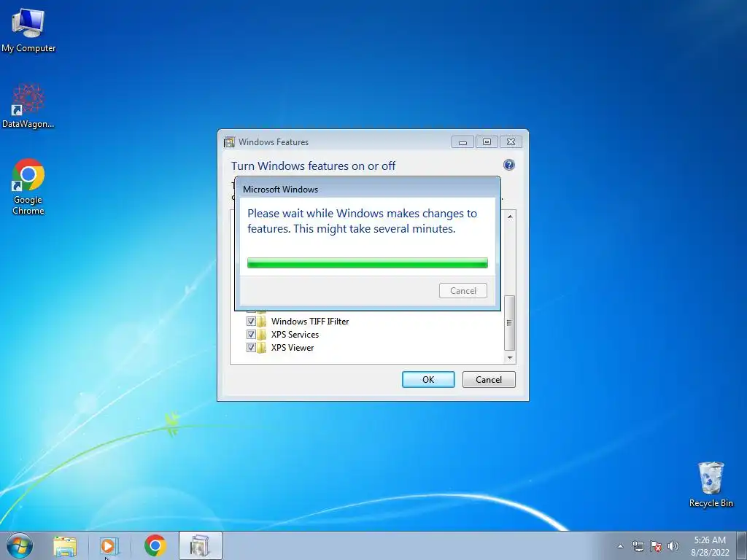Toggle the XPS Viewer checkbox

[x=251, y=348]
